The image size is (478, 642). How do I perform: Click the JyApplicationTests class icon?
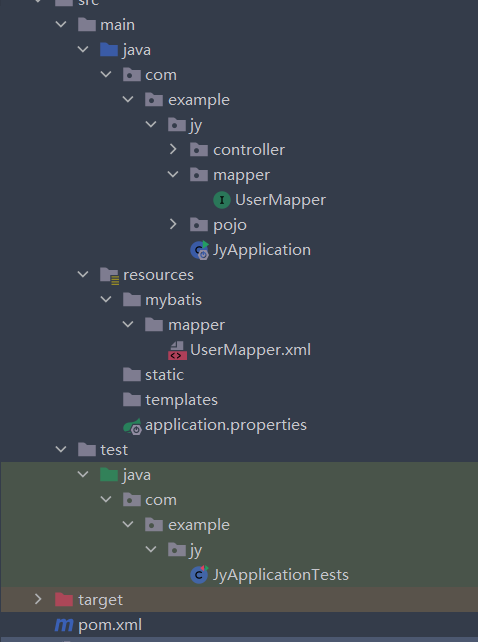pyautogui.click(x=199, y=575)
